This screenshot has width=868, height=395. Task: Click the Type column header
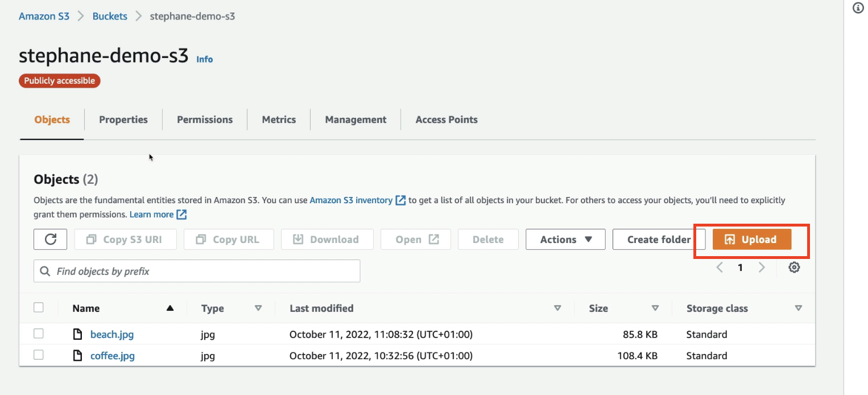coord(213,308)
